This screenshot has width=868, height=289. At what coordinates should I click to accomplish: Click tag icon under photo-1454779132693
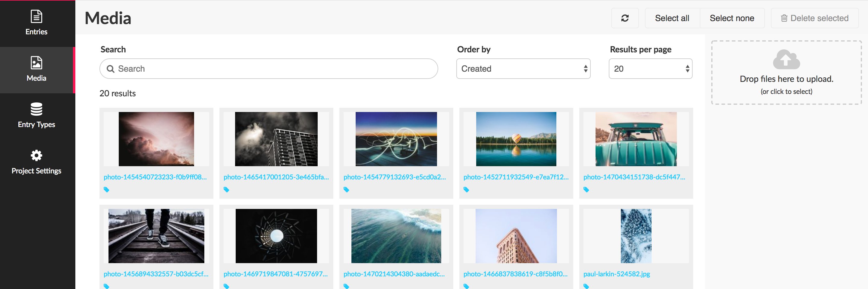[x=346, y=190]
